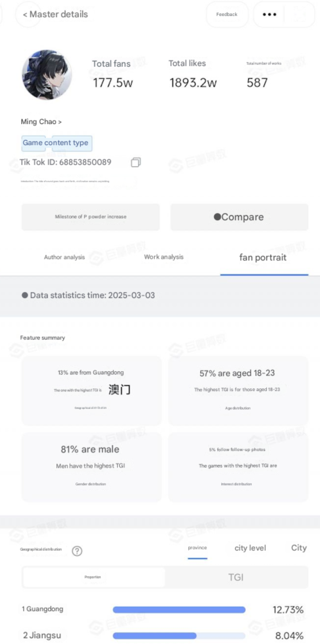The height and width of the screenshot is (644, 320).
Task: Select the fan portrait tab
Action: [263, 257]
